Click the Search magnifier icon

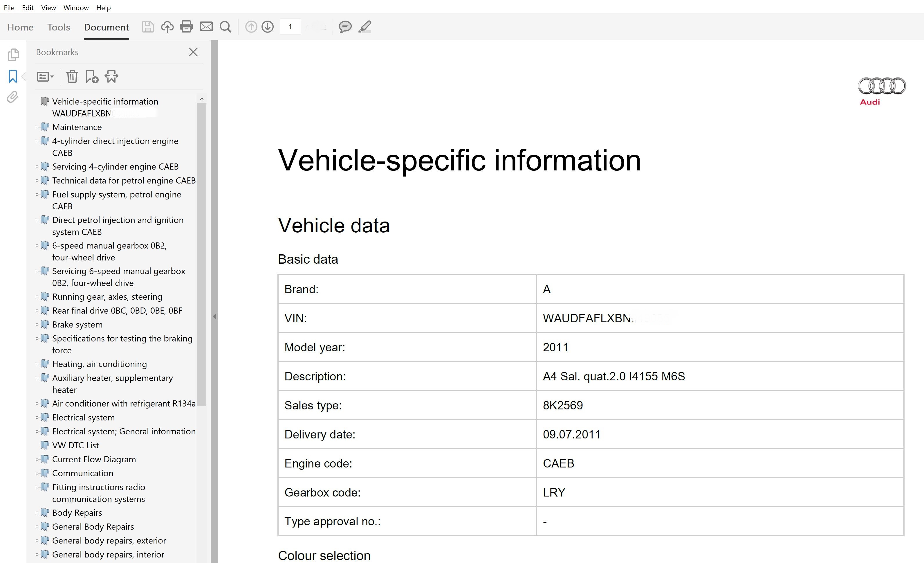(225, 27)
